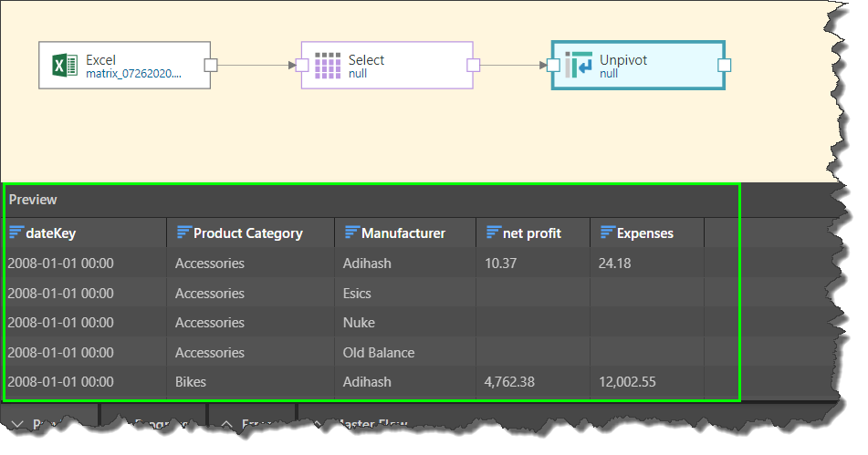Screen dimensions: 868x455
Task: Click the Product Category column type icon
Action: (x=183, y=233)
